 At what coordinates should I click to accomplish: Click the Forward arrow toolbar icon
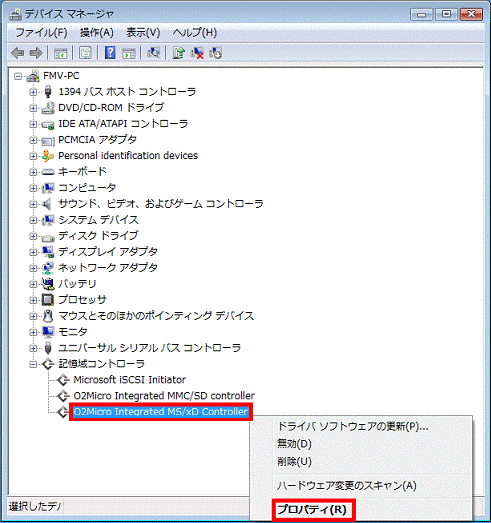pyautogui.click(x=36, y=53)
